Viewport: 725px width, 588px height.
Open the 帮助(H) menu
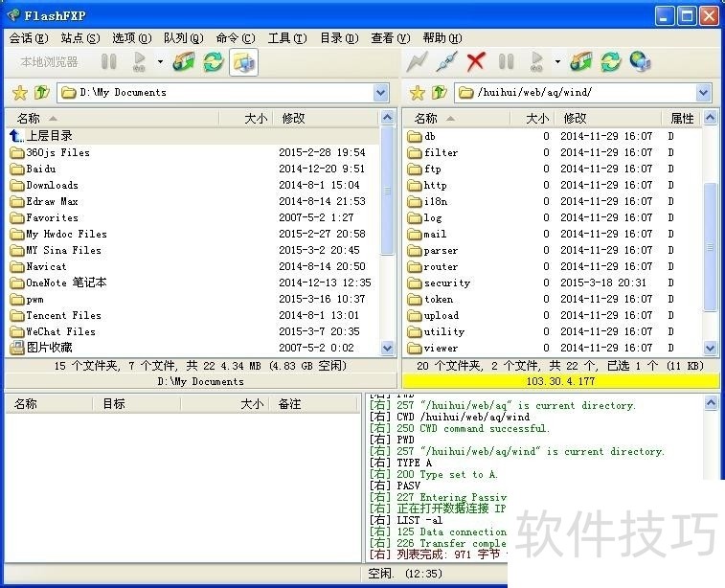pos(442,38)
